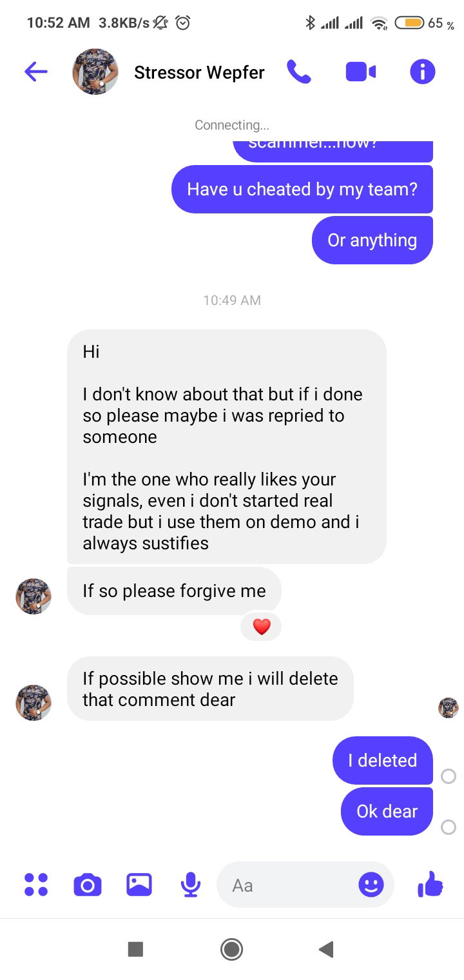The width and height of the screenshot is (464, 980).
Task: Tap the back arrow icon
Action: (x=36, y=72)
